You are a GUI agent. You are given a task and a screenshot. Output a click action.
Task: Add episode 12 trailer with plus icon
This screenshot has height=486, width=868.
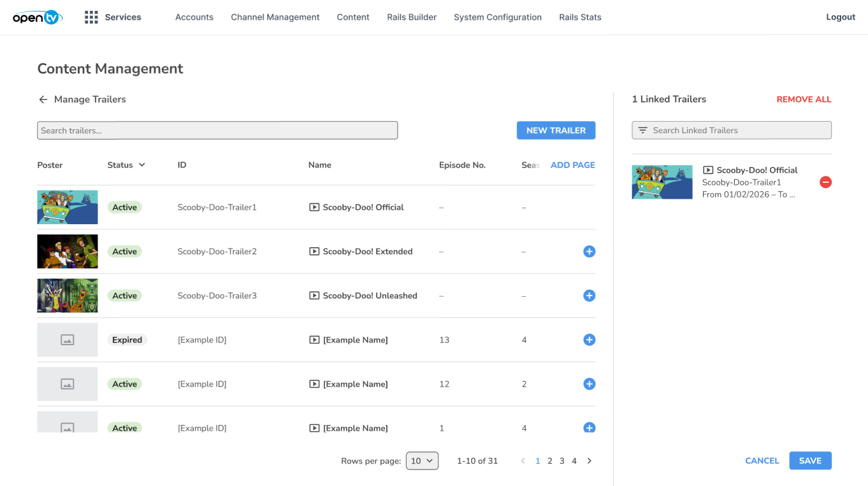coord(590,384)
